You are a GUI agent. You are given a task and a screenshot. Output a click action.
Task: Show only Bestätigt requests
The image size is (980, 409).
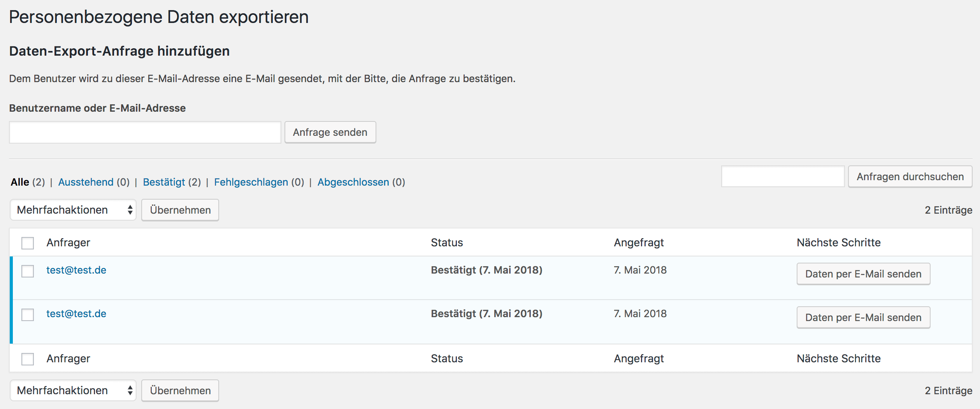[x=164, y=182]
